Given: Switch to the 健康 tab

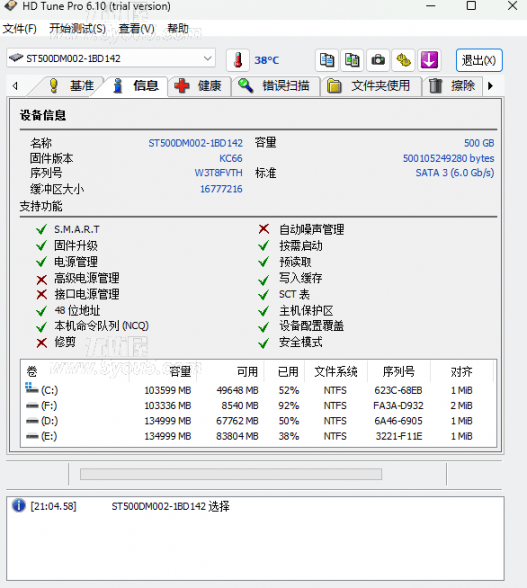Looking at the screenshot, I should (x=199, y=86).
